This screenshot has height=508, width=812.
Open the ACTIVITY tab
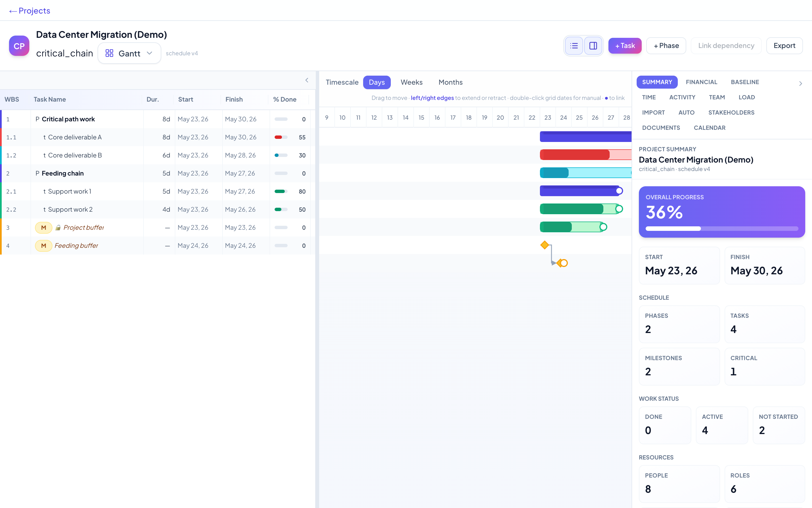click(682, 97)
